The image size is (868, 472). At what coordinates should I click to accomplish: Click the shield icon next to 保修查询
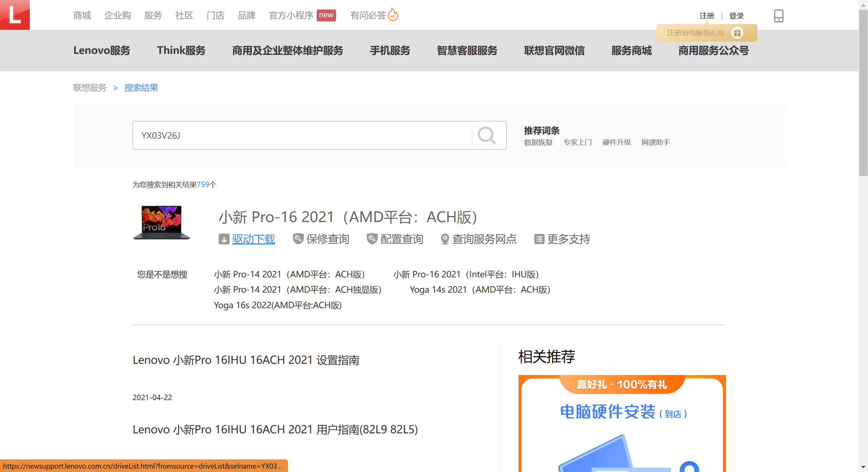point(298,239)
